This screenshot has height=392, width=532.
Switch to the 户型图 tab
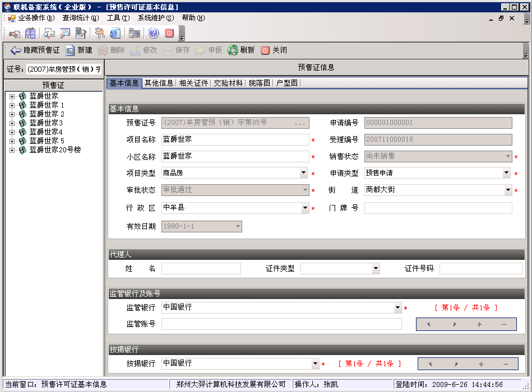coord(286,83)
